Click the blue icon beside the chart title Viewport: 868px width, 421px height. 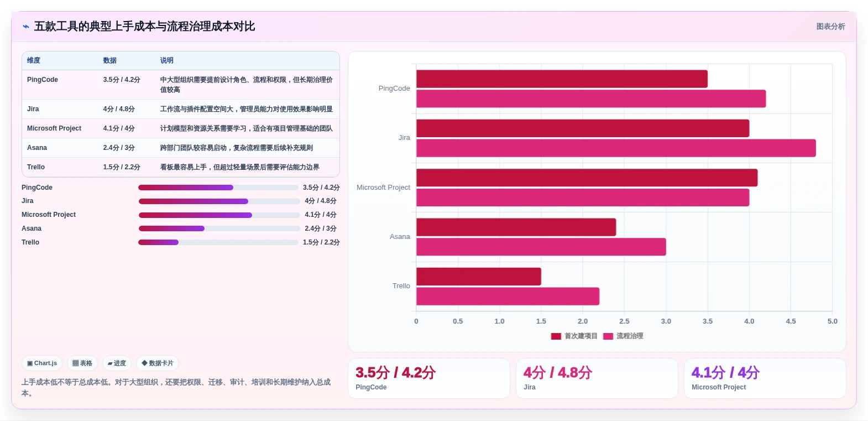[x=25, y=27]
